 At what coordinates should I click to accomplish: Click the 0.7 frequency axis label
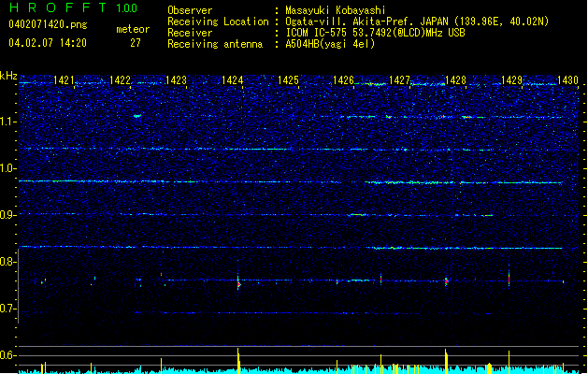(8, 309)
